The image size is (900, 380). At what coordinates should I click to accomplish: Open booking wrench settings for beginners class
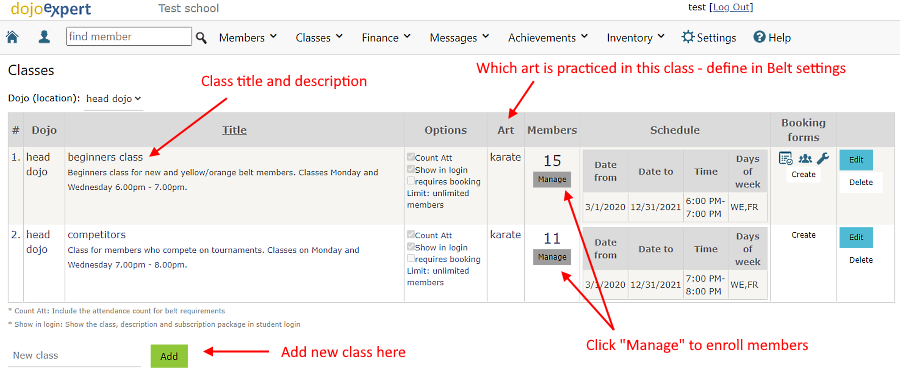point(823,158)
